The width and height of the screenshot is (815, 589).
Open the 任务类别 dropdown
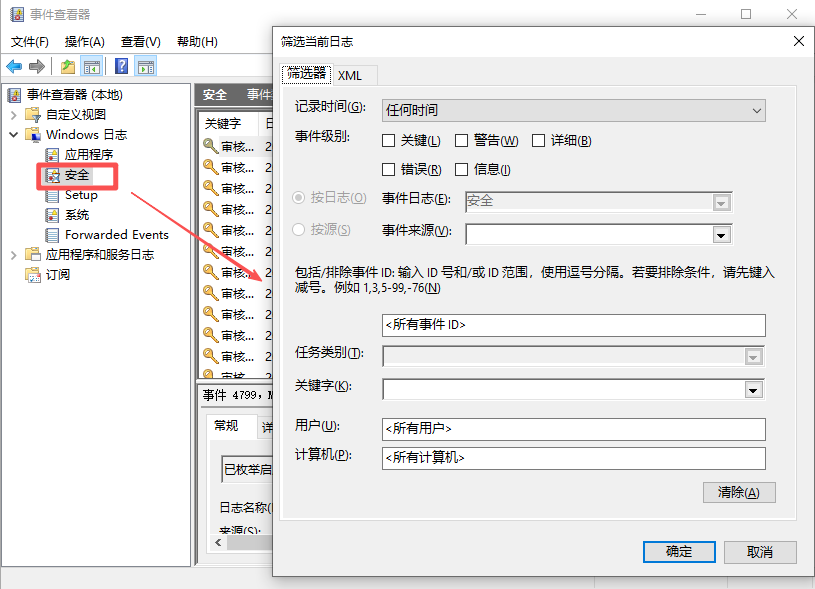tap(754, 357)
